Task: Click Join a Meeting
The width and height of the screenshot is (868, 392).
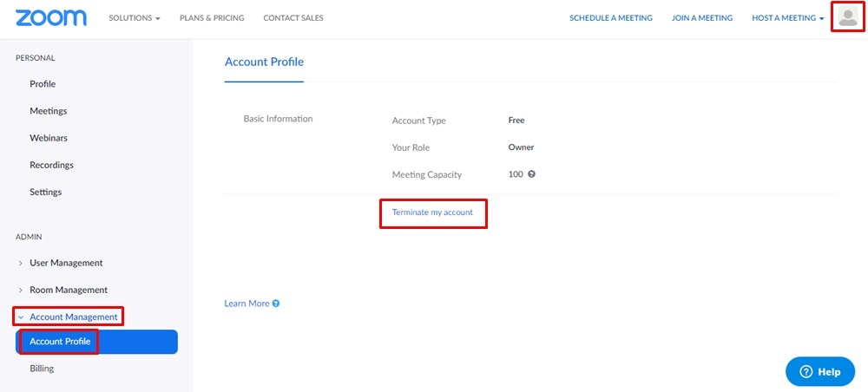Action: 702,17
